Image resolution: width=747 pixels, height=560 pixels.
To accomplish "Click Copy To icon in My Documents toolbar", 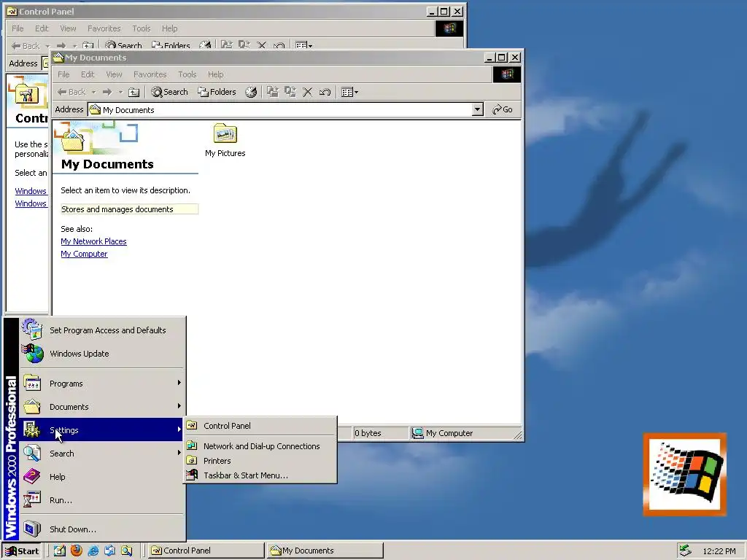I will 290,92.
